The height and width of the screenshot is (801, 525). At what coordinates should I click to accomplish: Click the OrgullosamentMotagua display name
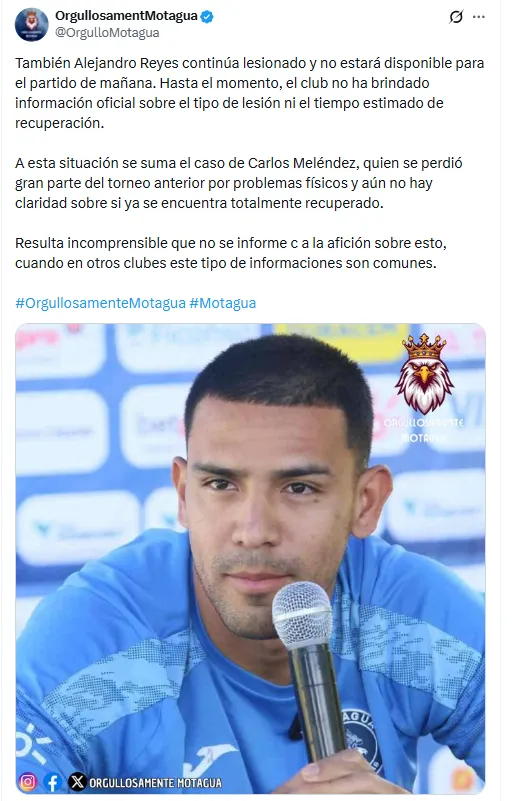pos(126,16)
